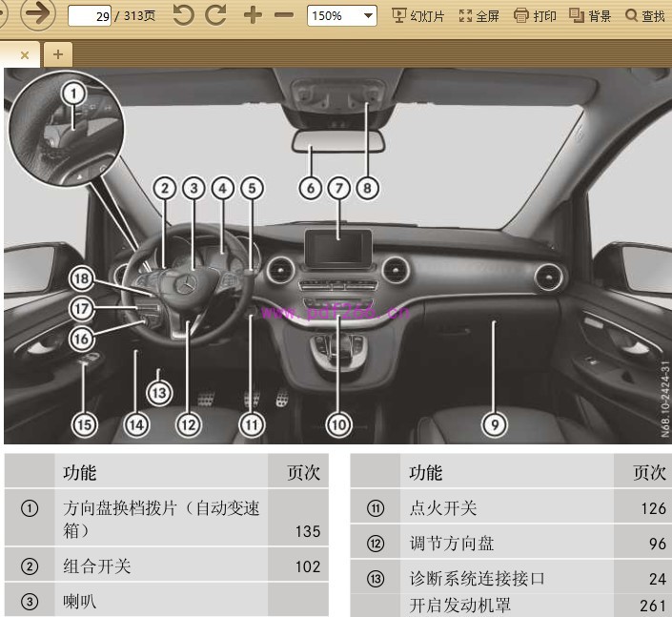The image size is (672, 617).
Task: Start slideshow mode (幻灯片)
Action: click(417, 16)
